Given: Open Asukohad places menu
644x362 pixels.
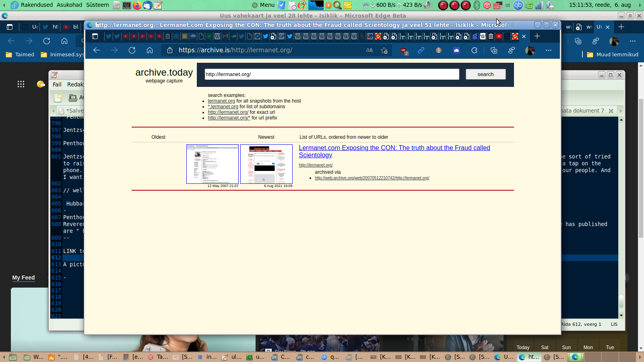Looking at the screenshot, I should tap(69, 5).
